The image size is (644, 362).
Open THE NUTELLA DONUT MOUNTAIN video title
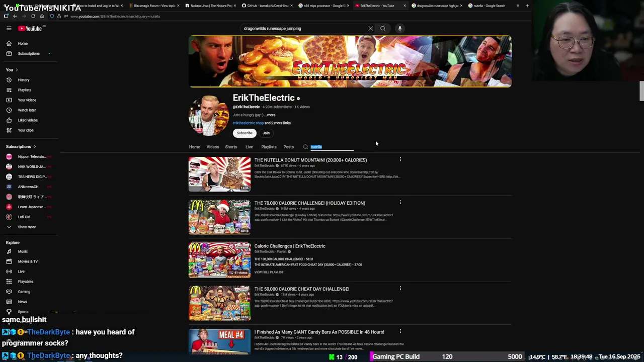[x=310, y=160]
